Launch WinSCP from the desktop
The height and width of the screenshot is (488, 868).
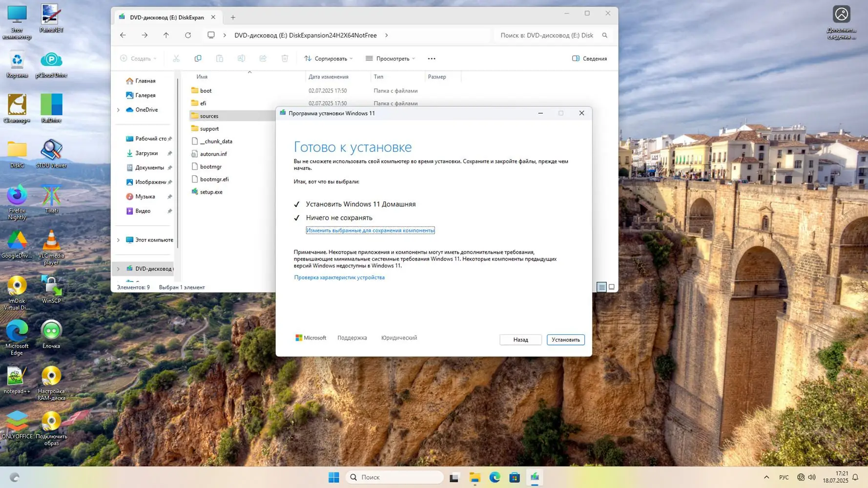click(x=51, y=289)
